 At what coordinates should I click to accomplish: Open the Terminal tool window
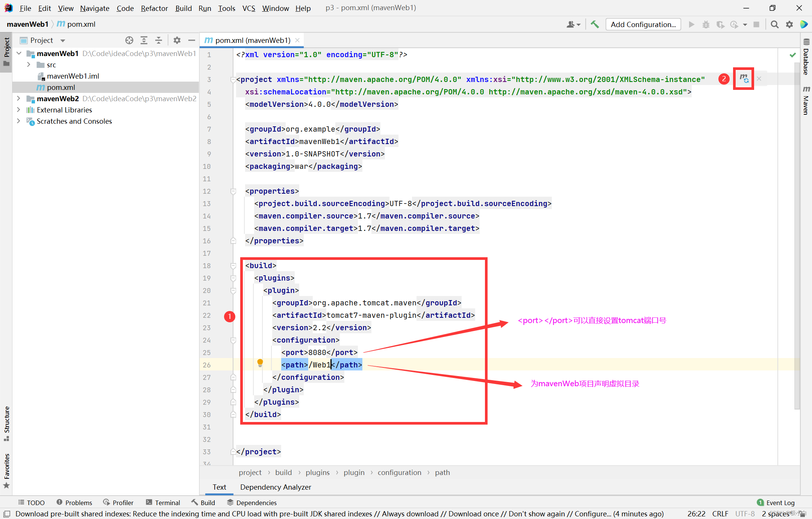163,502
